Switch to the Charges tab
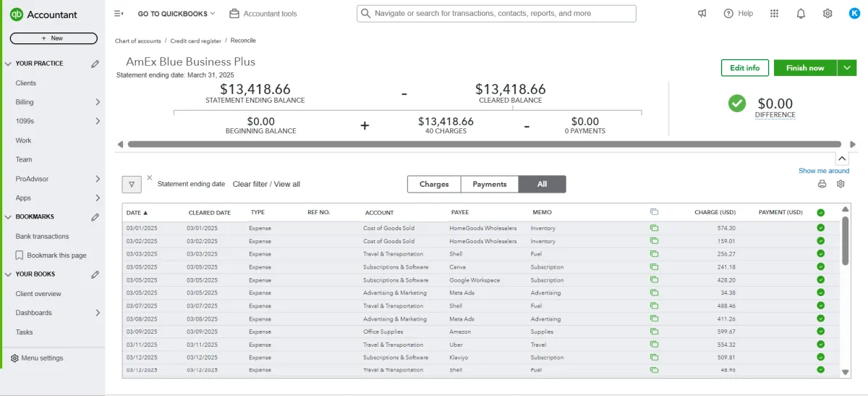 (434, 185)
